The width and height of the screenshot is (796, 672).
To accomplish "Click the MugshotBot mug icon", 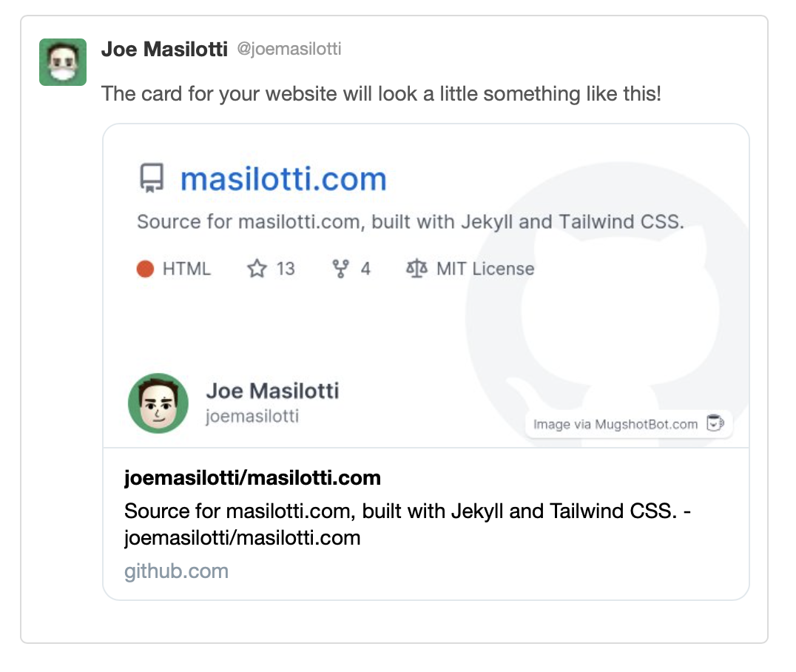I will pyautogui.click(x=714, y=424).
